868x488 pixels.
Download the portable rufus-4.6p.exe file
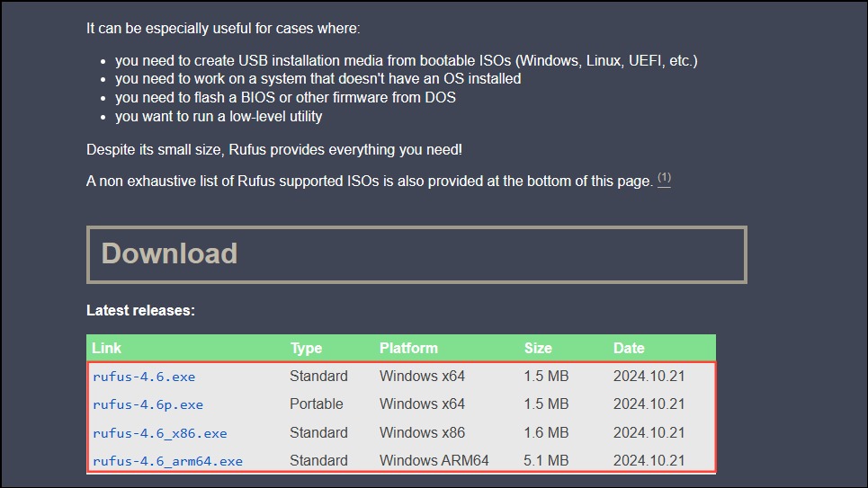click(x=148, y=405)
